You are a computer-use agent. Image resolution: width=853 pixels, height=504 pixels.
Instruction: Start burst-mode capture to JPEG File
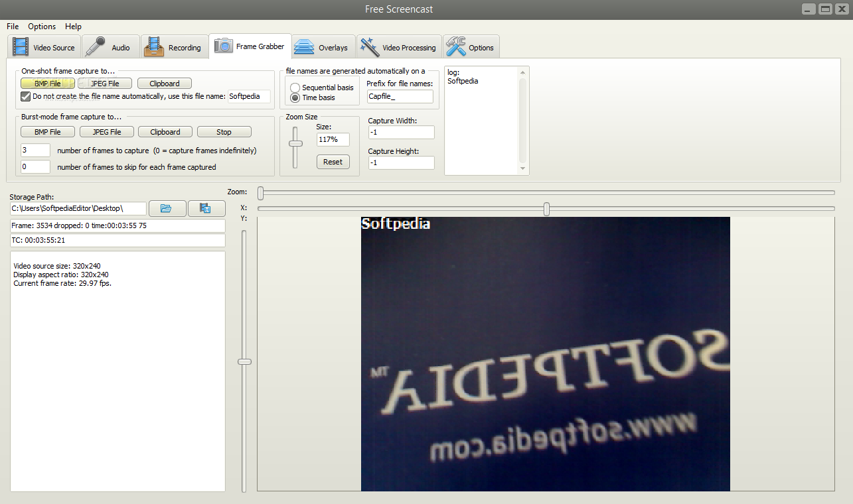pyautogui.click(x=106, y=132)
